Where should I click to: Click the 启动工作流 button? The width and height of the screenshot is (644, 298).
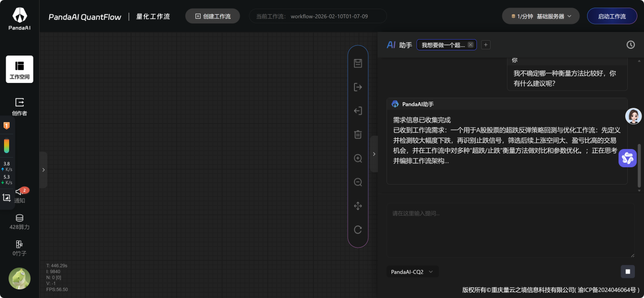pyautogui.click(x=612, y=16)
